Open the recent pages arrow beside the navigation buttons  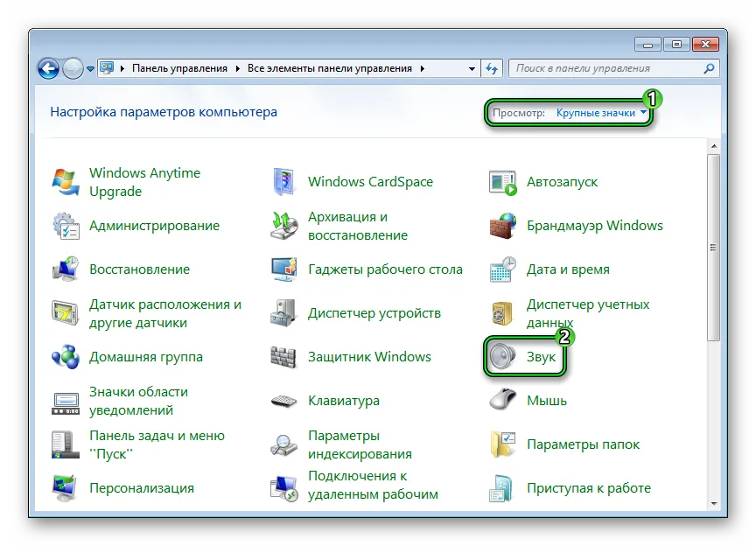[x=91, y=68]
